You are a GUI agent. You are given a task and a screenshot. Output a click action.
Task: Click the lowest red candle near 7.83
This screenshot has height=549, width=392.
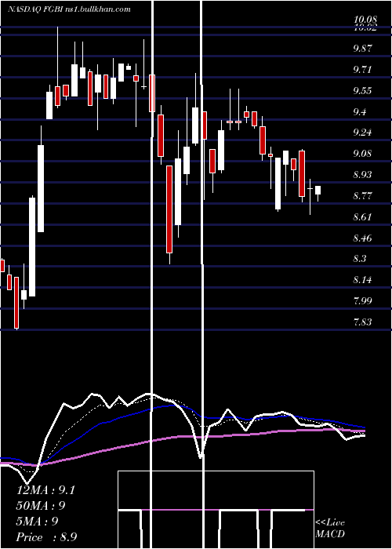[x=16, y=303]
